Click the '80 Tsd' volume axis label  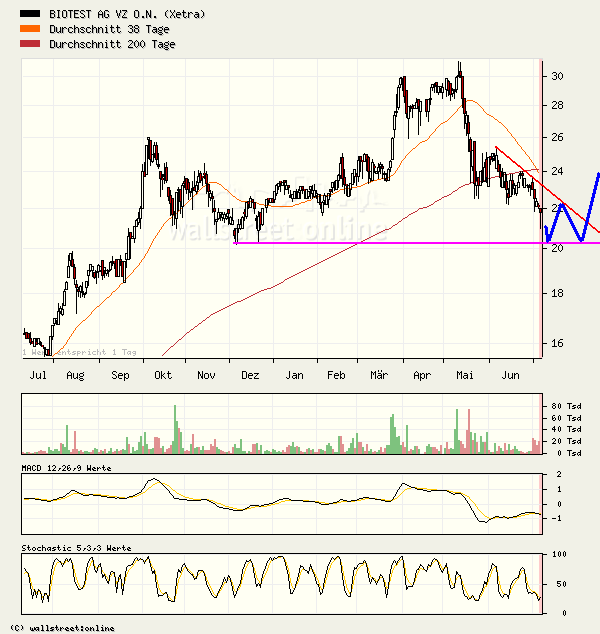[567, 405]
